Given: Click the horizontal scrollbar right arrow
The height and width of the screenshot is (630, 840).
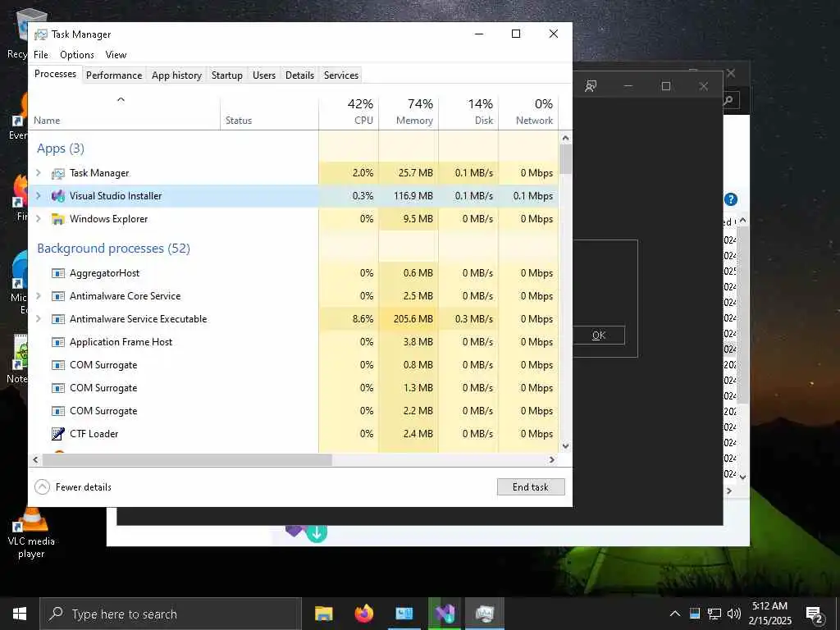Looking at the screenshot, I should 552,459.
